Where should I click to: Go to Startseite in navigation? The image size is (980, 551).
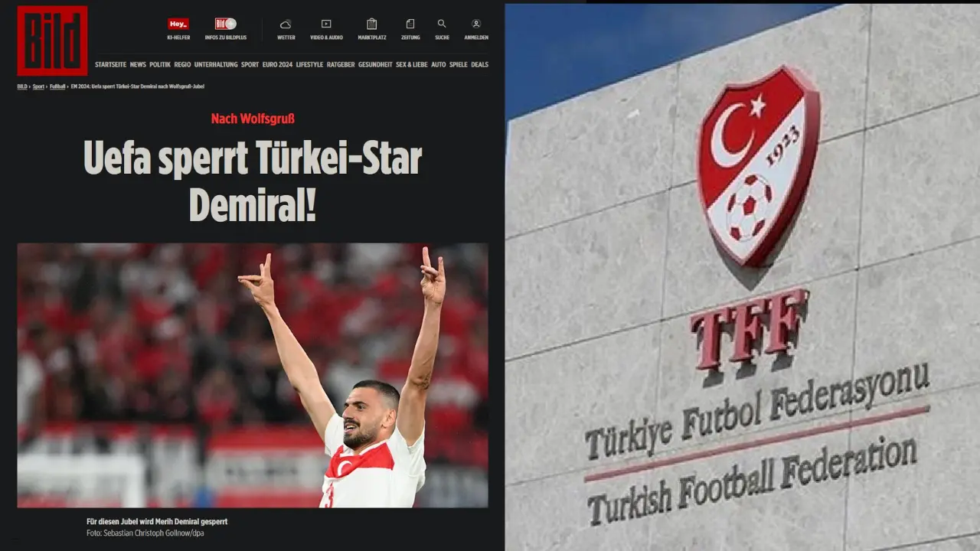[x=110, y=65]
